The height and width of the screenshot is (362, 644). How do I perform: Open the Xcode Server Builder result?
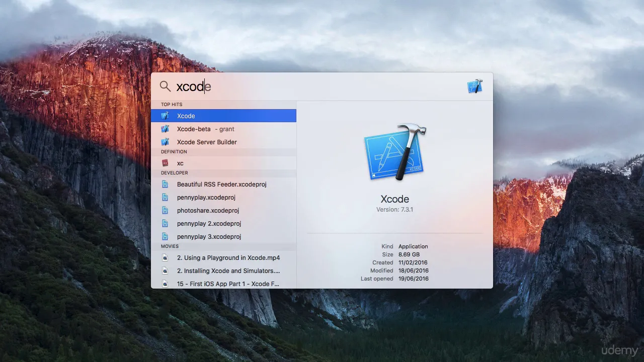pyautogui.click(x=223, y=142)
